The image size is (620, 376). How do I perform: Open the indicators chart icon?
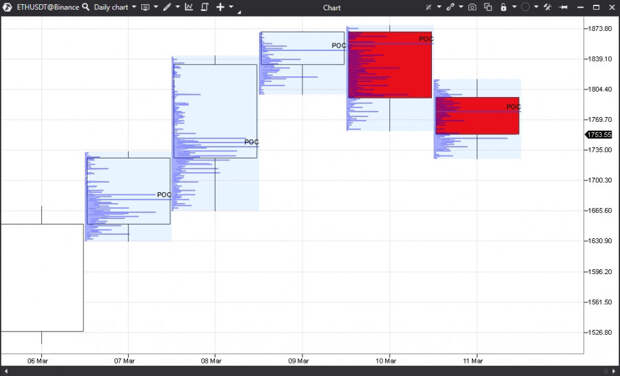(x=189, y=7)
